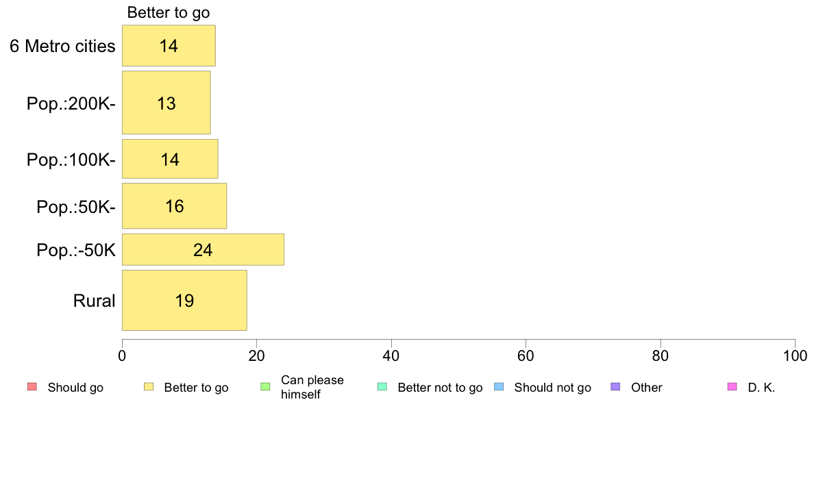Select the Rural bar showing 19
Screen dimensions: 814x504
184,300
